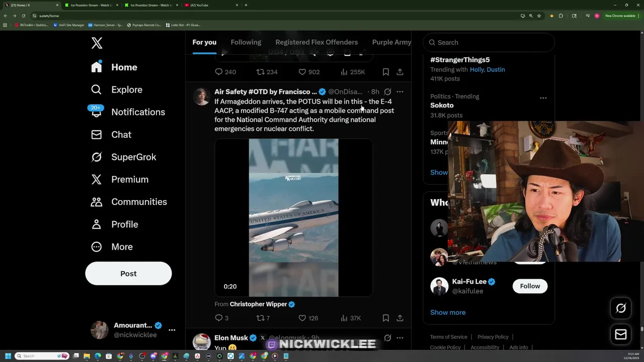Bookmark the Air Safety post

(385, 318)
